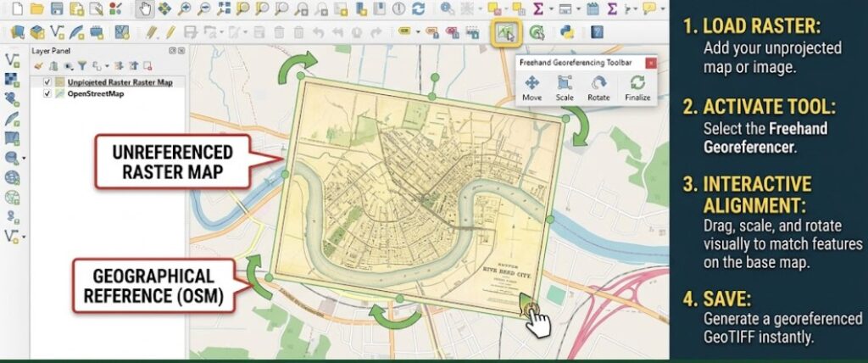Viewport: 868px width, 363px height.
Task: Click the New Shapefile Layer V icon in toolbar
Action: coord(57,32)
